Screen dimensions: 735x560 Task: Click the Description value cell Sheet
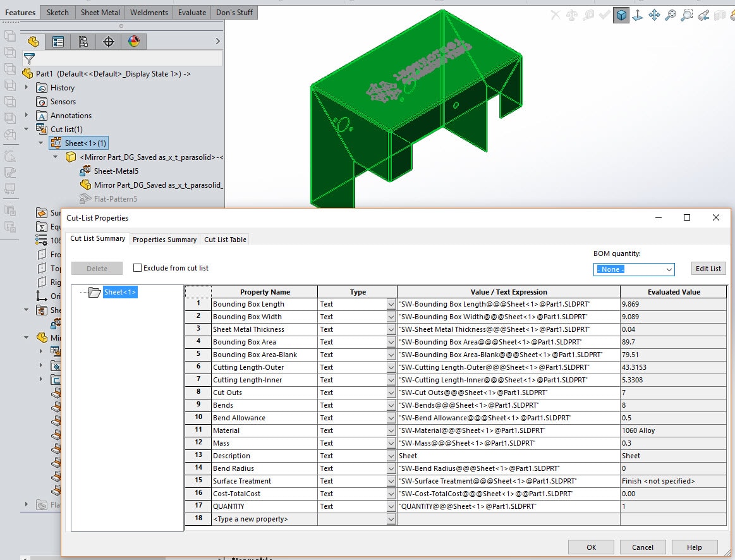point(509,456)
